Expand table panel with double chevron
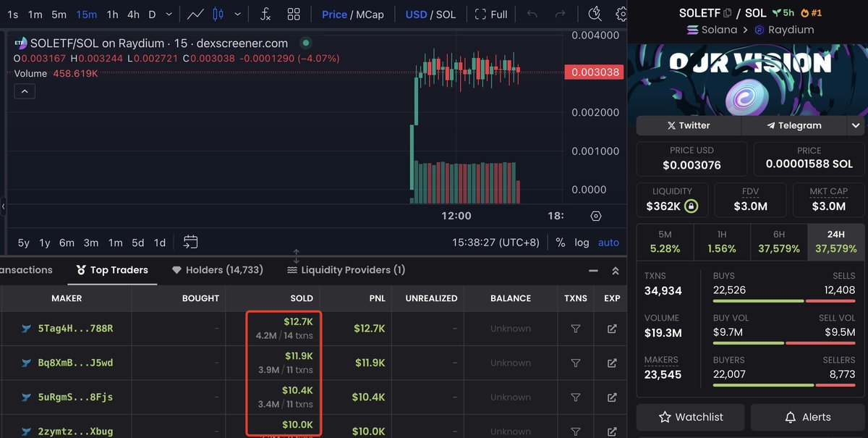Viewport: 868px width, 438px height. (x=616, y=271)
